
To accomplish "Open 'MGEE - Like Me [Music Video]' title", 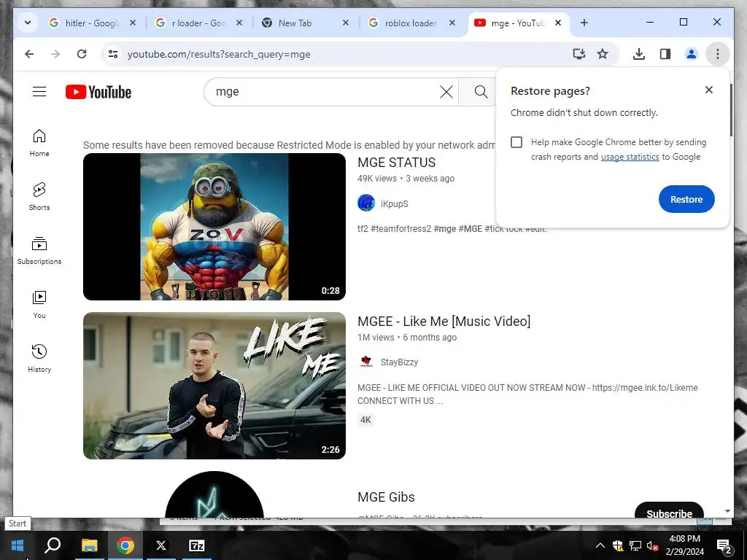I will (444, 322).
